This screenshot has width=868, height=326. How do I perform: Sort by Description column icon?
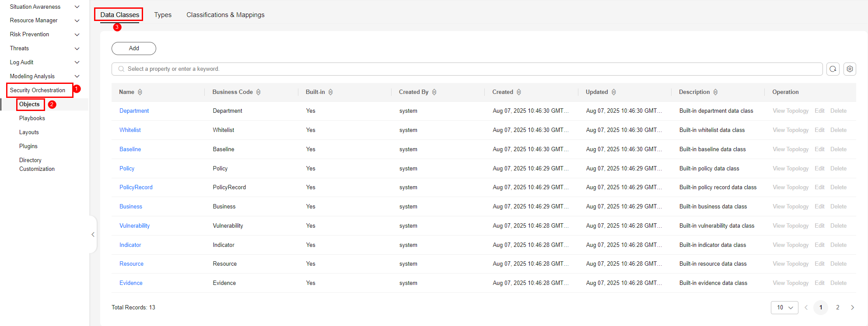click(716, 92)
